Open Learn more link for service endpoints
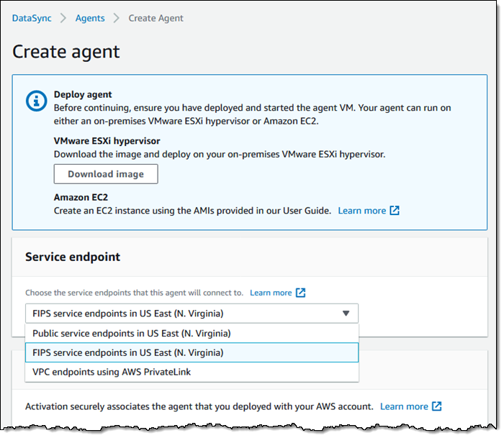The height and width of the screenshot is (438, 504). [x=271, y=293]
